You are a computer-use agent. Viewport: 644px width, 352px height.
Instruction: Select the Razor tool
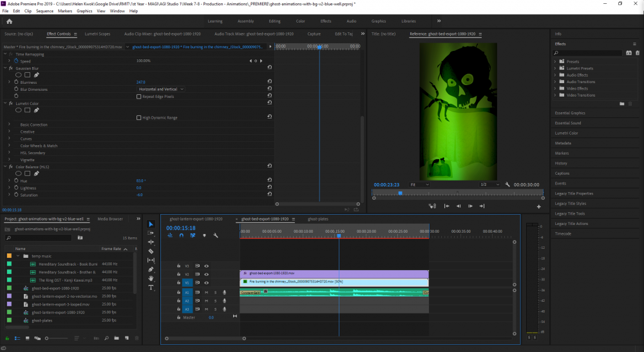click(151, 251)
